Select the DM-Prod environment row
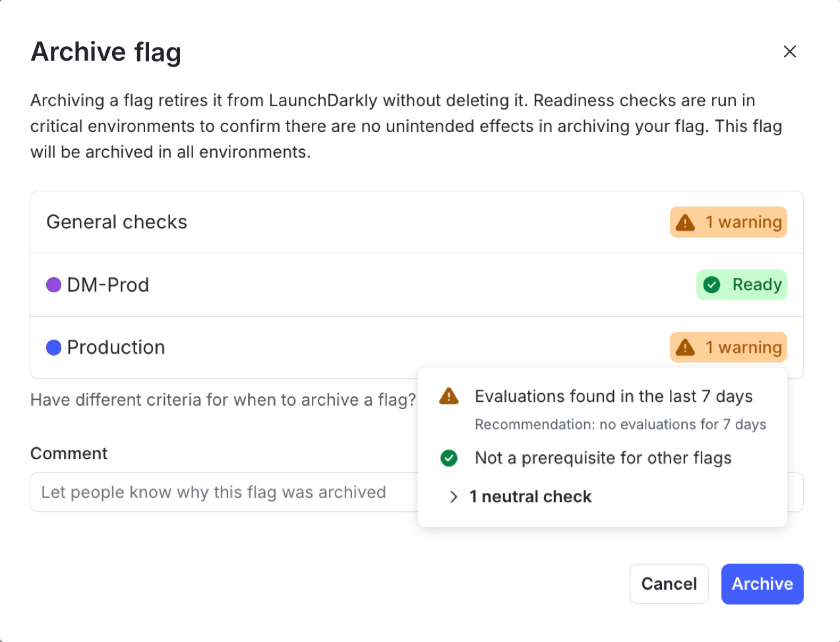Image resolution: width=840 pixels, height=642 pixels. pos(264,284)
